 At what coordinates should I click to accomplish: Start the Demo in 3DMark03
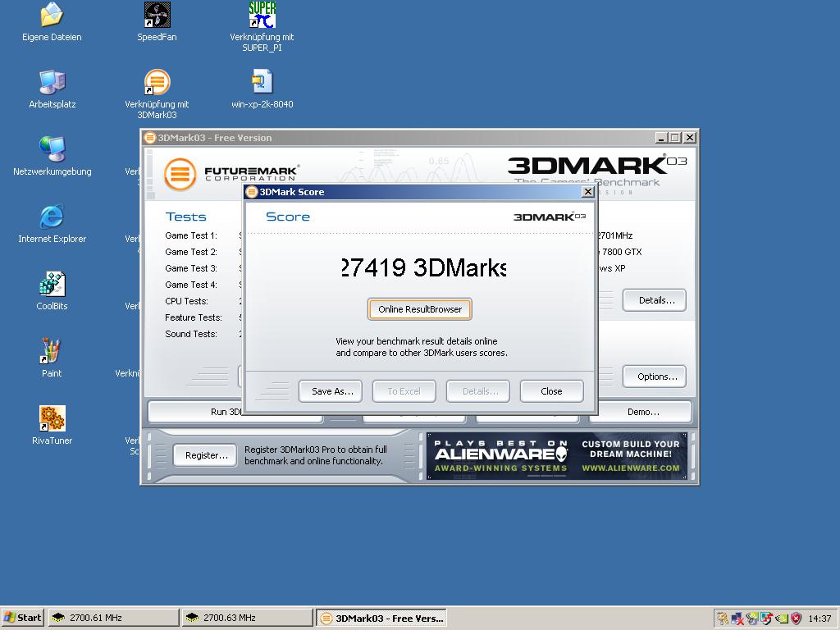pyautogui.click(x=643, y=412)
